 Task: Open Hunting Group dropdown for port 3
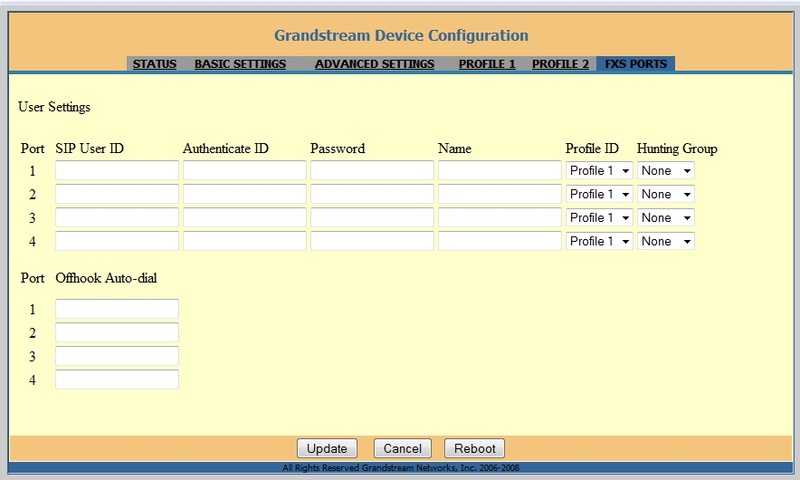[666, 217]
